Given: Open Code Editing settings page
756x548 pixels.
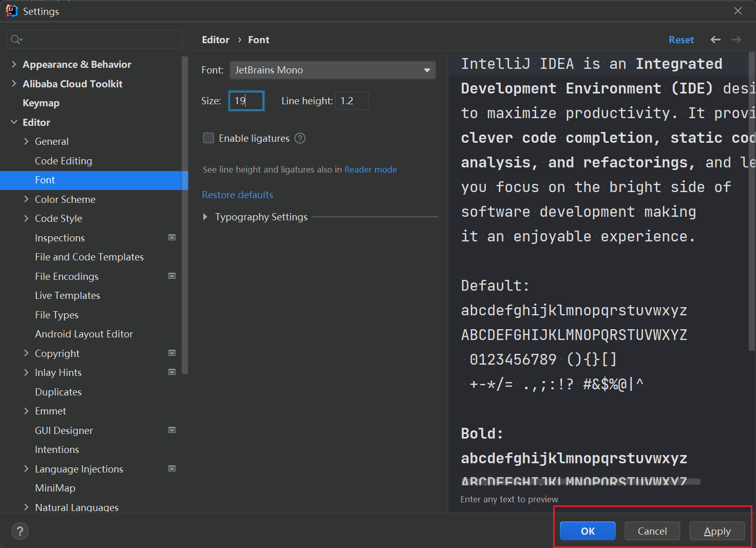Looking at the screenshot, I should 63,161.
